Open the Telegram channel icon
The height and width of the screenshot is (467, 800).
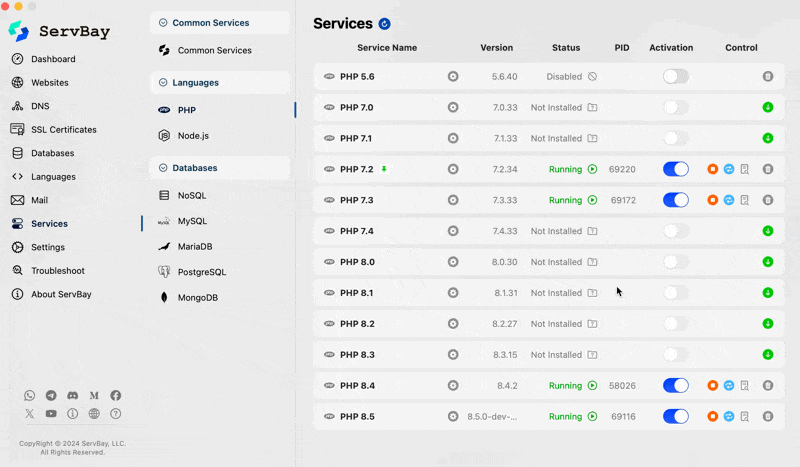pos(51,396)
